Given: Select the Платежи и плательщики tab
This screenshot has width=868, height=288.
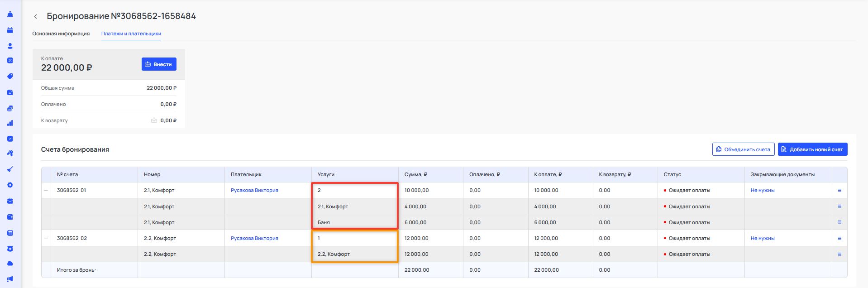Looking at the screenshot, I should coord(131,34).
